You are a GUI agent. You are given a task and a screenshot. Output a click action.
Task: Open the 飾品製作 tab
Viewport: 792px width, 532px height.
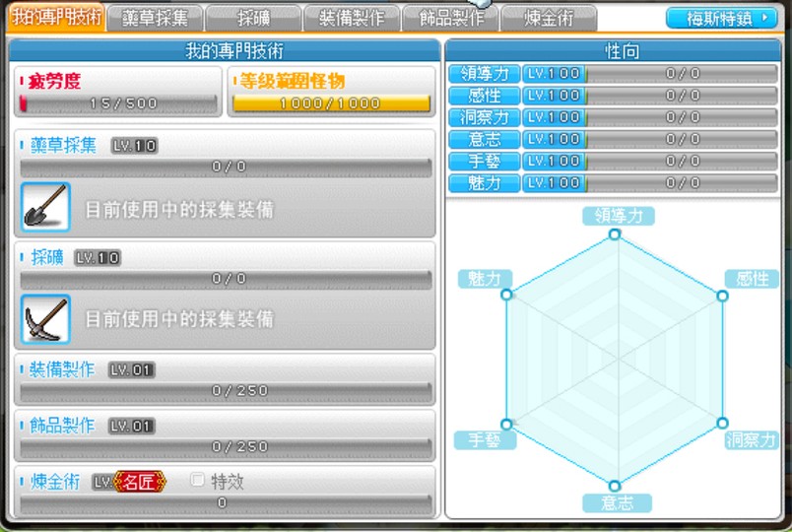click(x=449, y=18)
